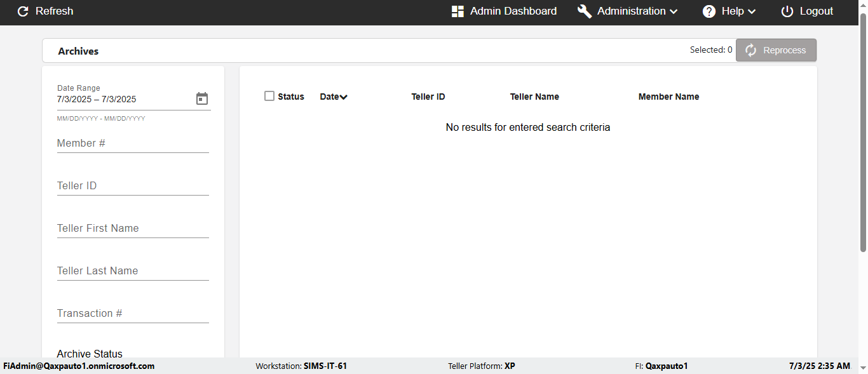This screenshot has height=374, width=868.
Task: Open the Admin Dashboard menu item
Action: [x=513, y=11]
